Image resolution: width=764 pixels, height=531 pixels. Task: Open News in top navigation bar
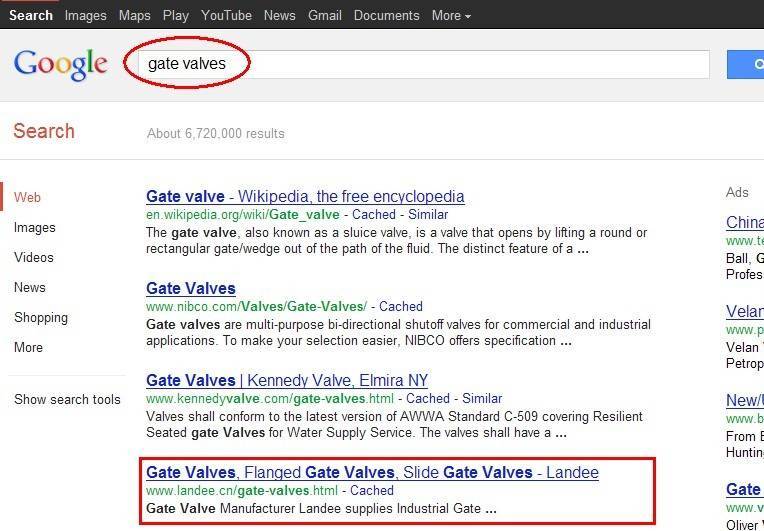tap(280, 15)
